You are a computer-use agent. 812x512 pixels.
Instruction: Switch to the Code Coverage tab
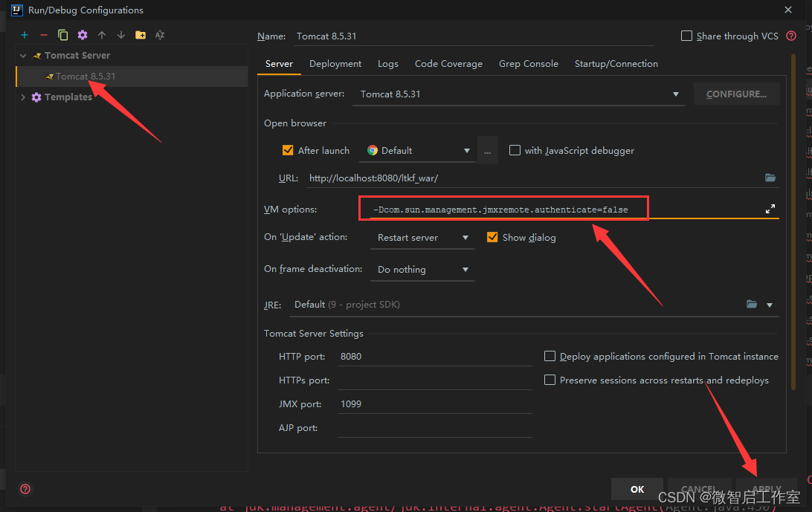pos(448,64)
